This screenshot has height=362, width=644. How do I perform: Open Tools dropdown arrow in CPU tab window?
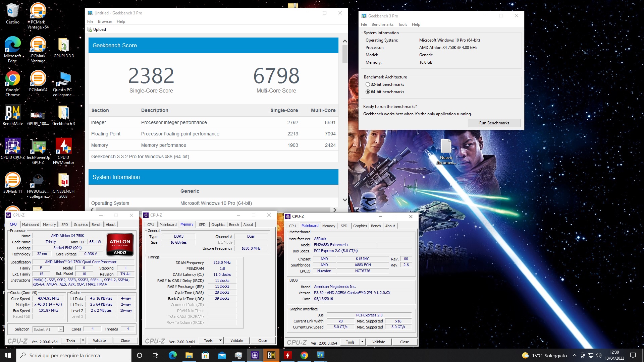(x=83, y=341)
